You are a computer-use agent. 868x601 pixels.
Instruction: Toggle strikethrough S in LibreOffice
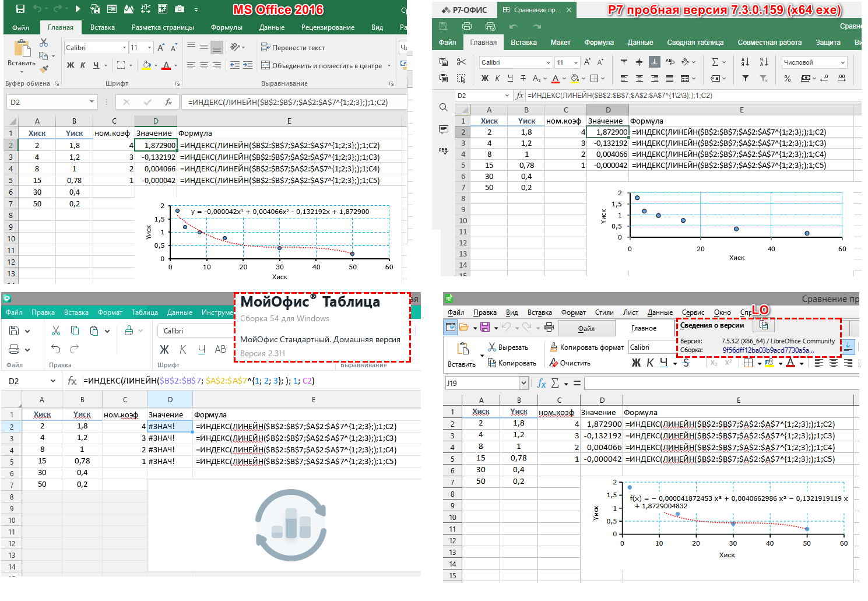pyautogui.click(x=686, y=363)
